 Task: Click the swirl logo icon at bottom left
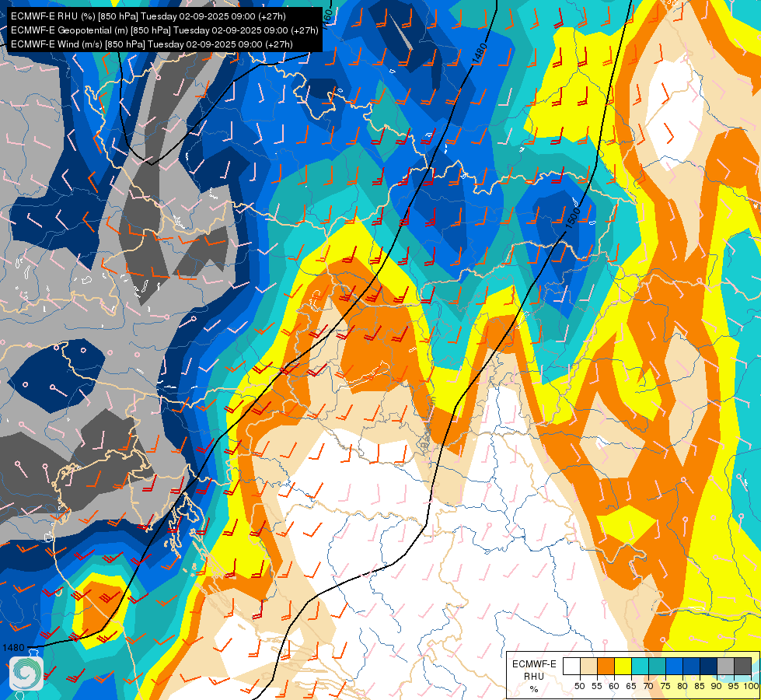tap(26, 674)
